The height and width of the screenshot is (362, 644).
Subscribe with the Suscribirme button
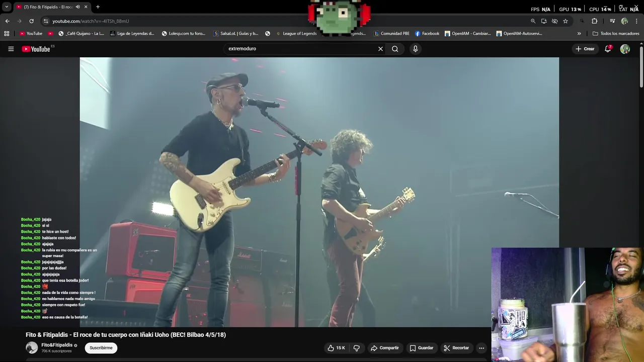101,348
